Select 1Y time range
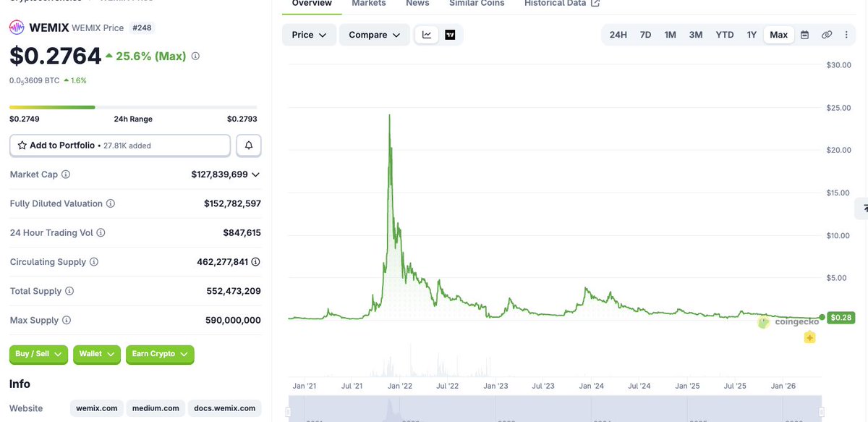This screenshot has width=868, height=422. pos(752,35)
